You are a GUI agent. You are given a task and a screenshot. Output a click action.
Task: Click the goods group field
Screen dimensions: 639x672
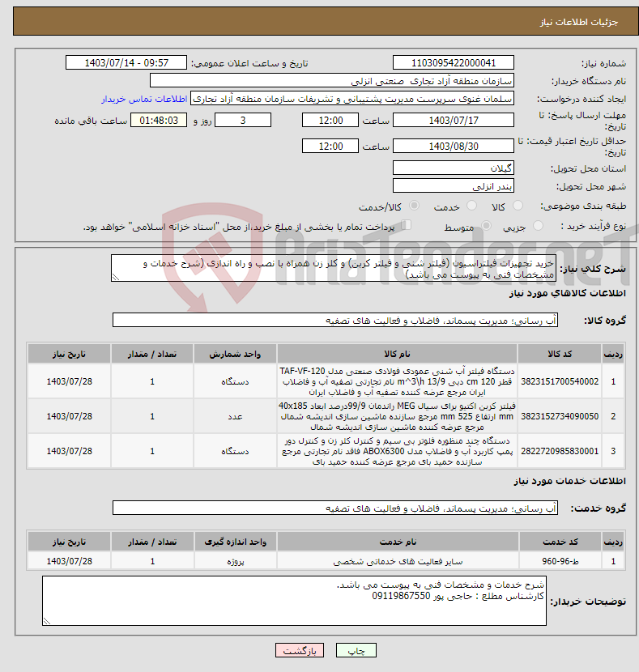pyautogui.click(x=335, y=320)
